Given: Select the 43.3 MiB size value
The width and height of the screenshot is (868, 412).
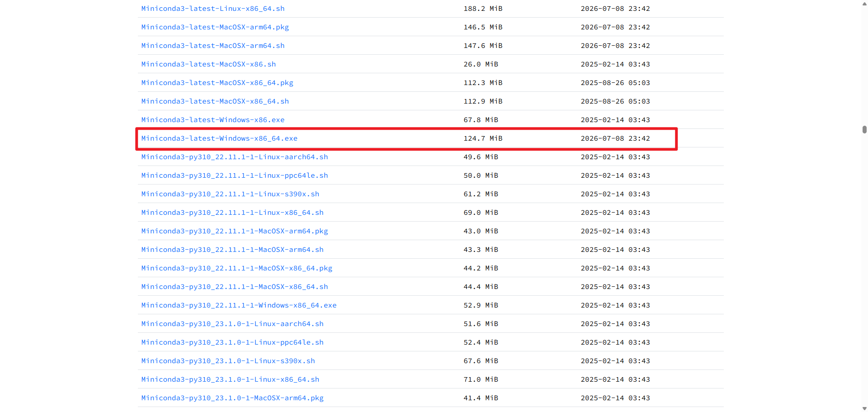Looking at the screenshot, I should (481, 250).
